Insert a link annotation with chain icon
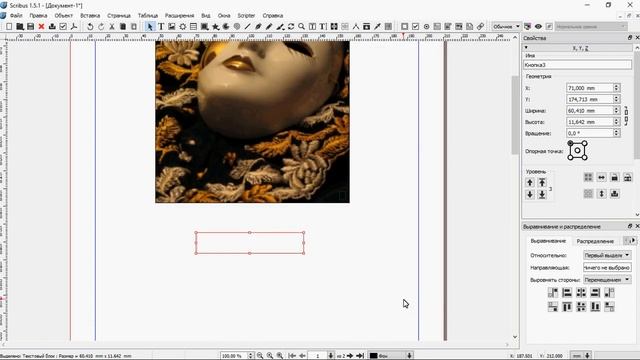Screen dimensions: 640x360 click(x=480, y=27)
